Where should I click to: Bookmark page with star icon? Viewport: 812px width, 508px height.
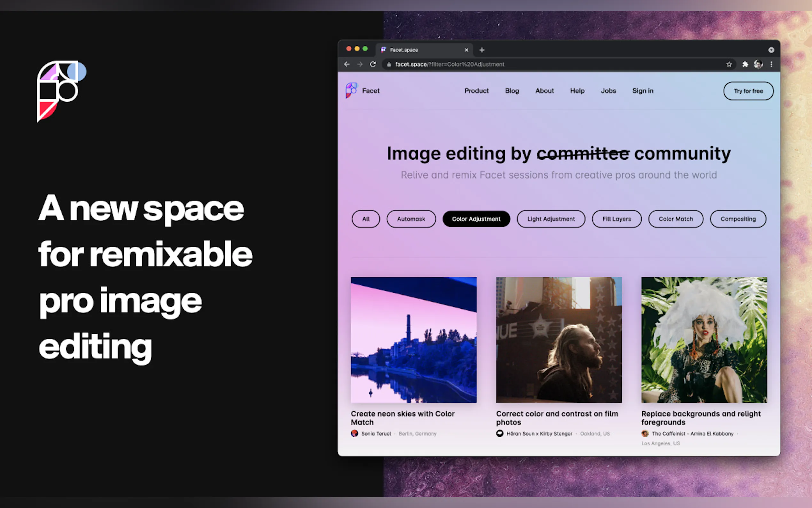pyautogui.click(x=729, y=64)
